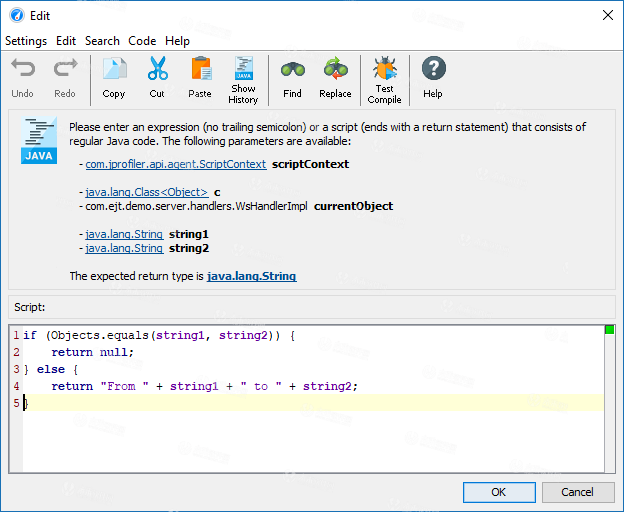Follow the com.jprofiler.api.agent.ScriptContext link
Image resolution: width=624 pixels, height=512 pixels.
(x=175, y=164)
